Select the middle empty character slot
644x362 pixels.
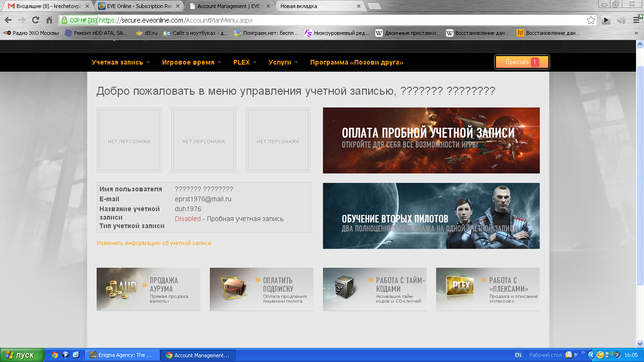[204, 140]
